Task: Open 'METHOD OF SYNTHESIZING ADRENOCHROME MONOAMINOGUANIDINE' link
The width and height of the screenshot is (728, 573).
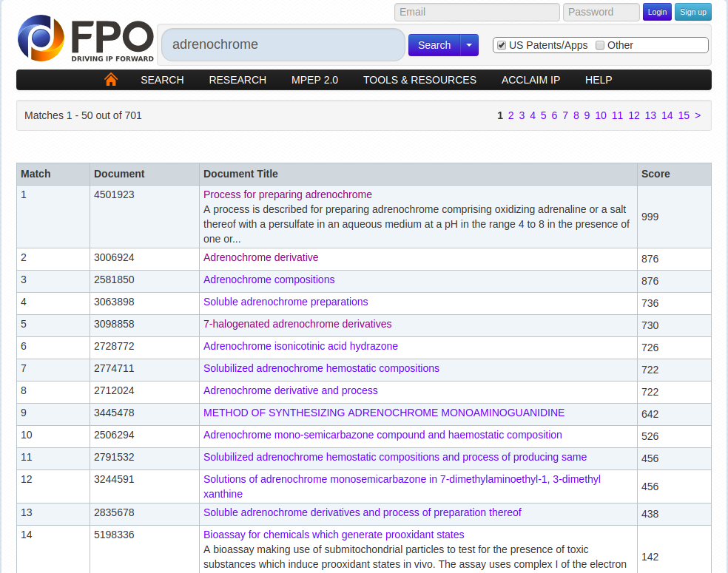Action: tap(384, 413)
